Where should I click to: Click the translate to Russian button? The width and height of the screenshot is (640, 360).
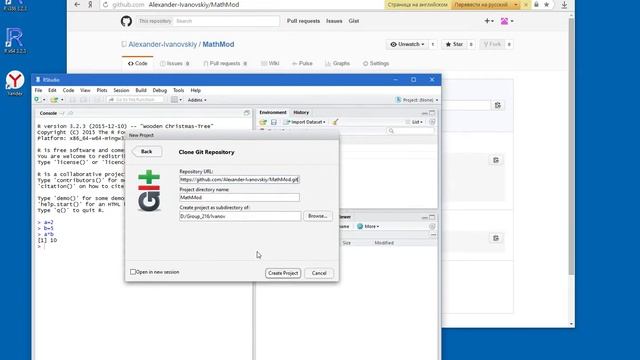point(481,4)
